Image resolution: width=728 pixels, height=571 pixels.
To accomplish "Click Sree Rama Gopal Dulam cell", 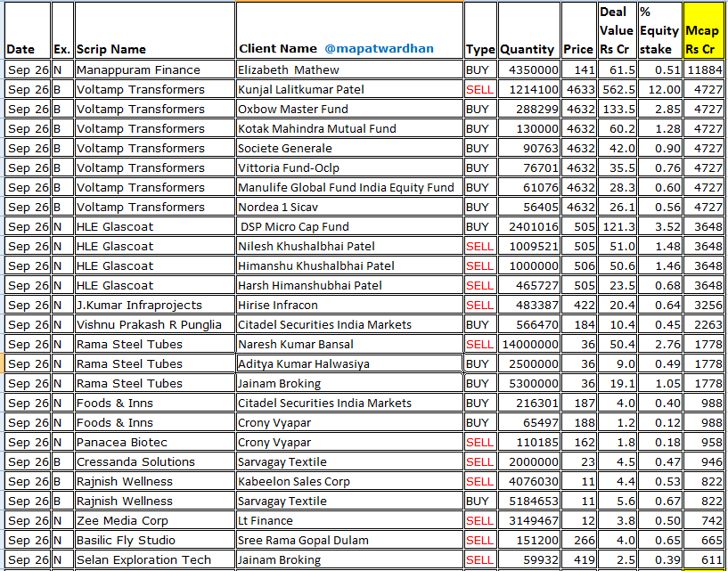I will [349, 541].
